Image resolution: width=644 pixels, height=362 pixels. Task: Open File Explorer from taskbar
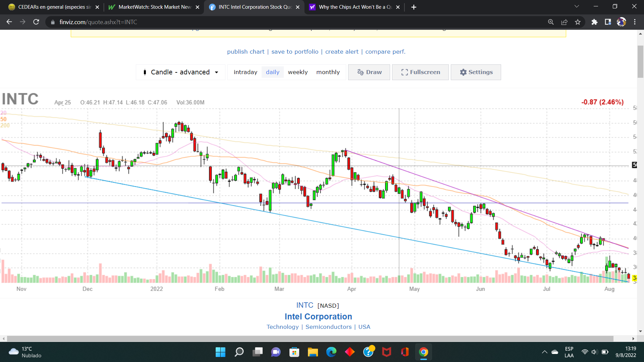[313, 352]
